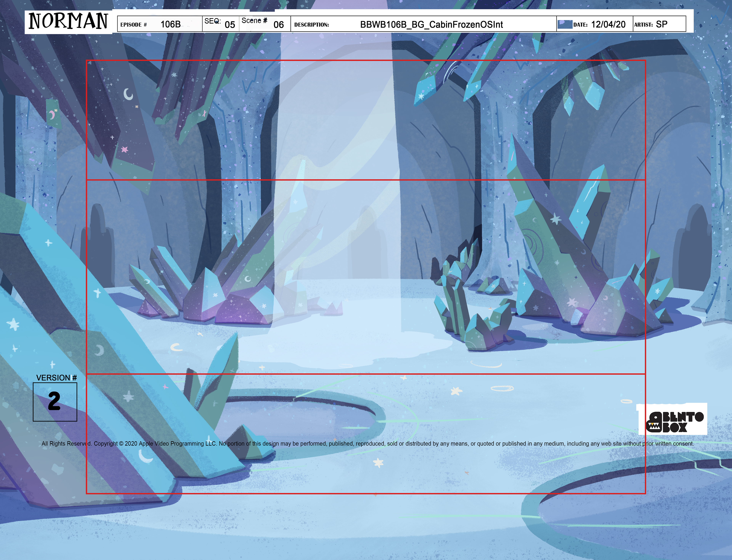The width and height of the screenshot is (732, 560).
Task: Click the artist initials SP
Action: 661,24
